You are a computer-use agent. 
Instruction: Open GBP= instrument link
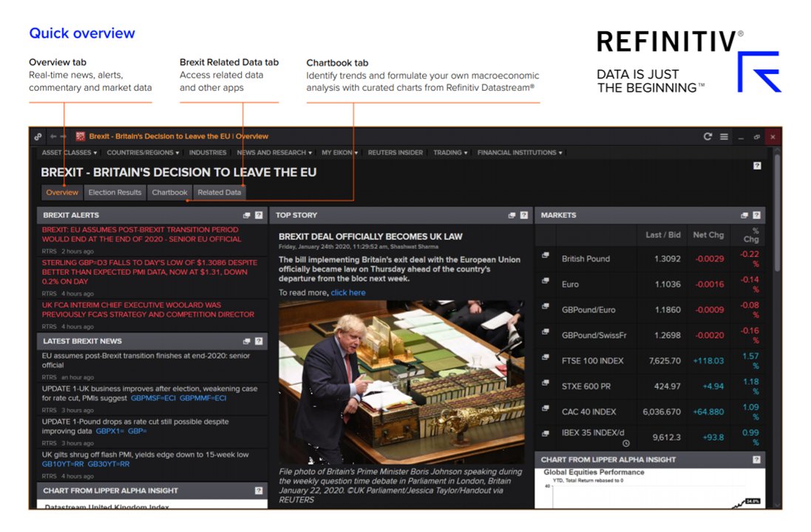coord(137,432)
